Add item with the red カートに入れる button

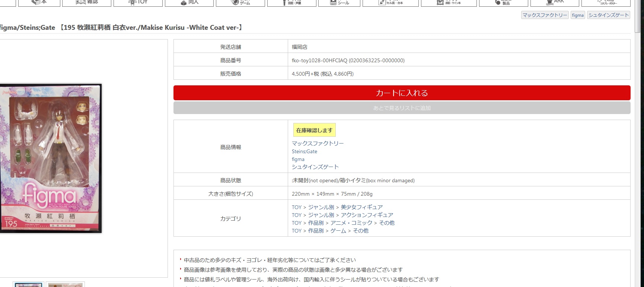click(402, 93)
